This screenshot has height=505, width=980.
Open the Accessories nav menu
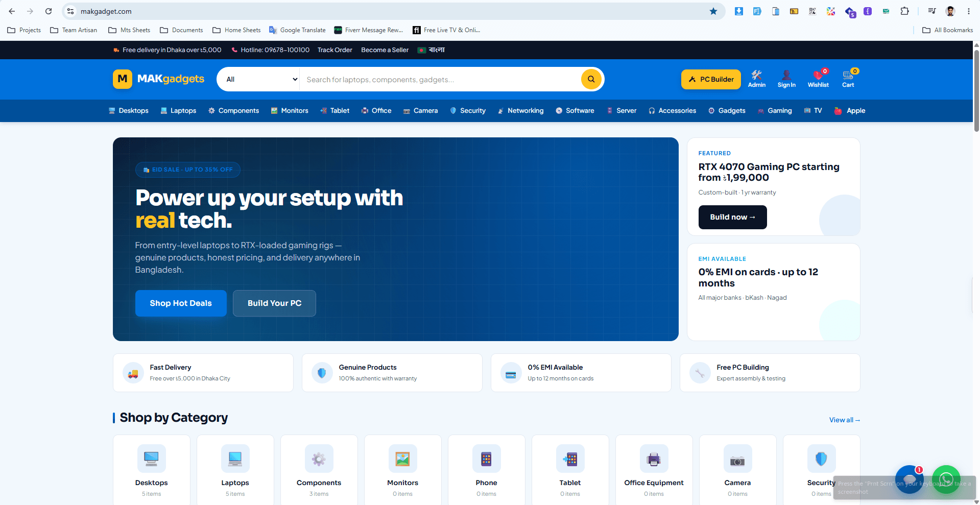coord(672,111)
